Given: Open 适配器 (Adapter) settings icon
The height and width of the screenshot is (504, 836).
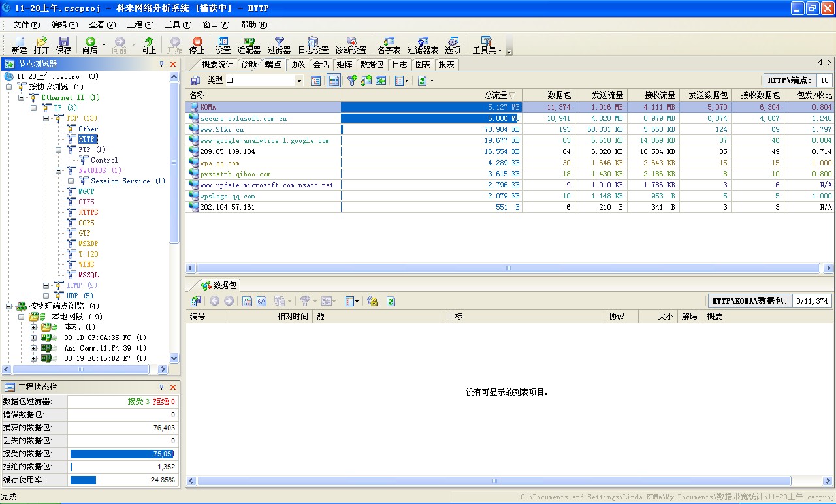Looking at the screenshot, I should (249, 42).
